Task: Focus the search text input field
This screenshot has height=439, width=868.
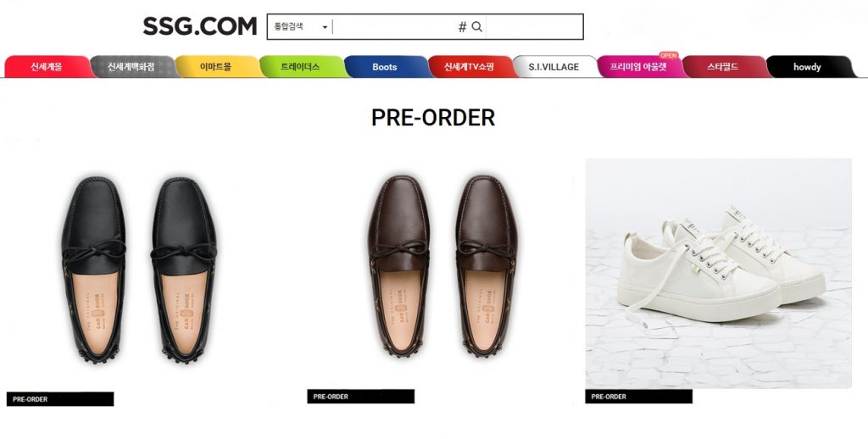Action: click(x=394, y=27)
